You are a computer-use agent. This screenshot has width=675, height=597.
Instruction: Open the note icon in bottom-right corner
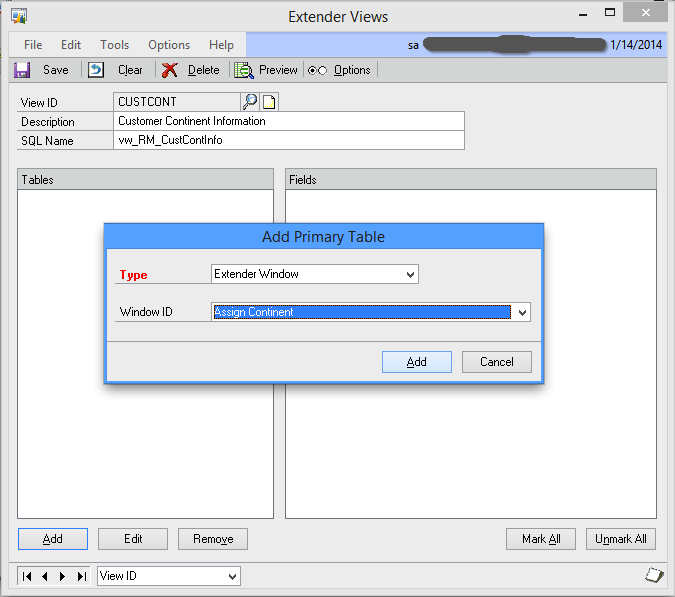(654, 575)
